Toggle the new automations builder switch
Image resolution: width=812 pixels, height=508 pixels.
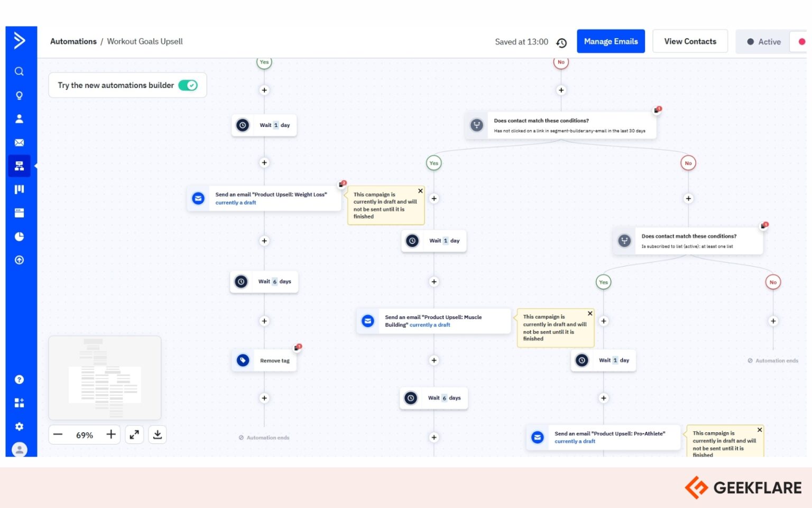pos(188,85)
